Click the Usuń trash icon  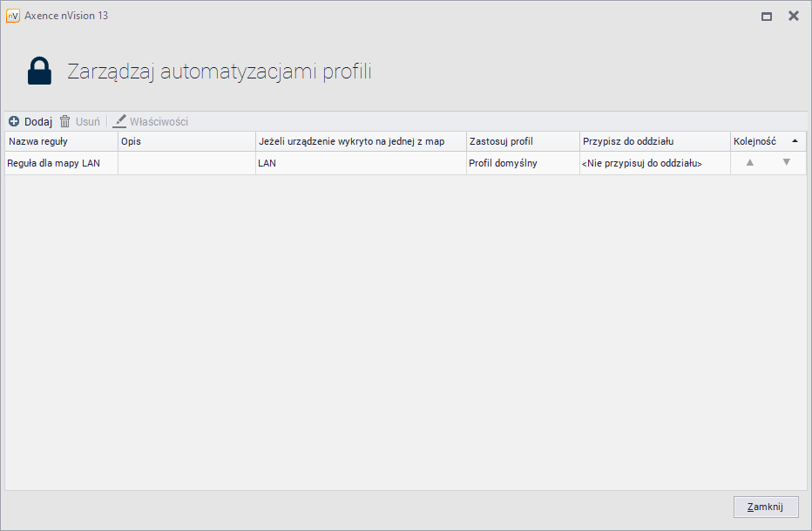65,122
